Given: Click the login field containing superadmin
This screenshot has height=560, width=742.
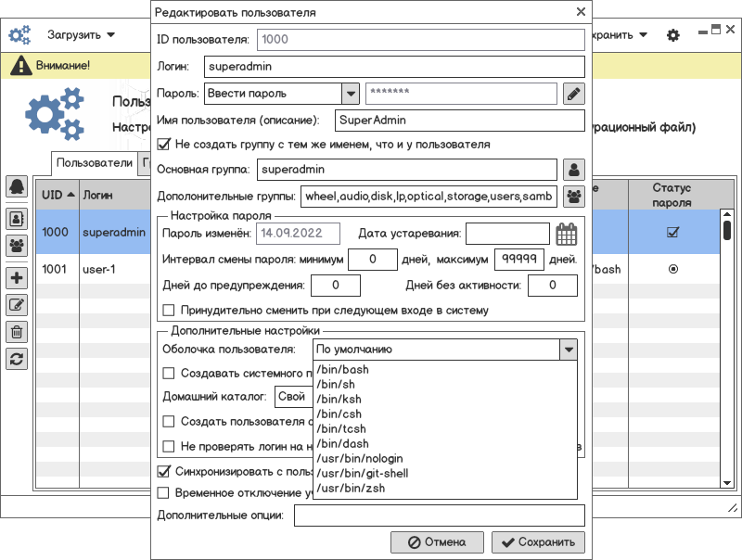Looking at the screenshot, I should (394, 67).
